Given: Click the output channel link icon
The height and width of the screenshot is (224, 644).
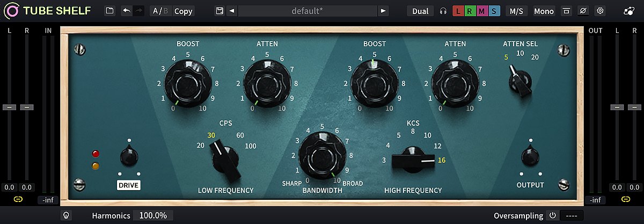Looking at the screenshot, I should [x=626, y=200].
